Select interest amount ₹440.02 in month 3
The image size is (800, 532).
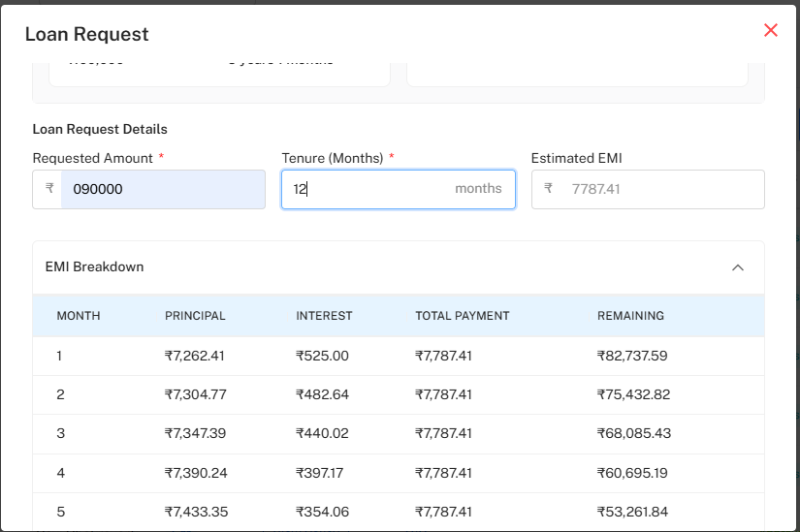pyautogui.click(x=322, y=433)
